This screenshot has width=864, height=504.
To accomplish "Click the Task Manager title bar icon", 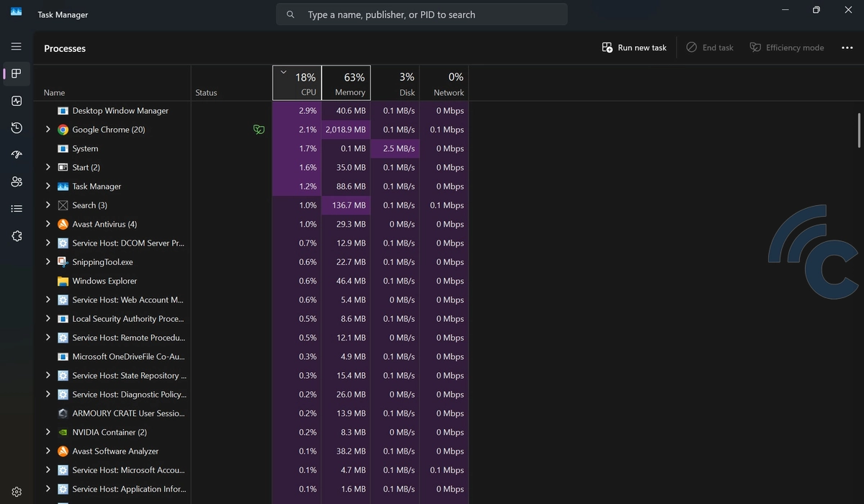I will click(x=16, y=12).
